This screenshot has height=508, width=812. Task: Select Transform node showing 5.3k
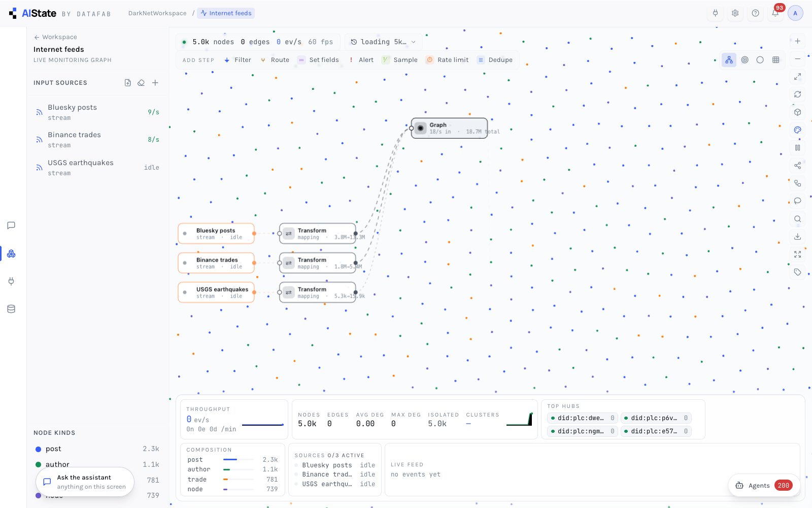coord(318,293)
